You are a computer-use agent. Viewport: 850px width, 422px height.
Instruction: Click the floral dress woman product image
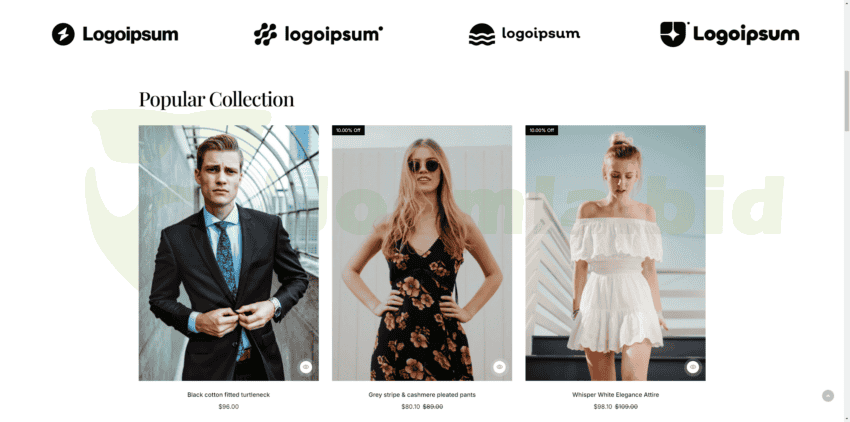(x=422, y=253)
